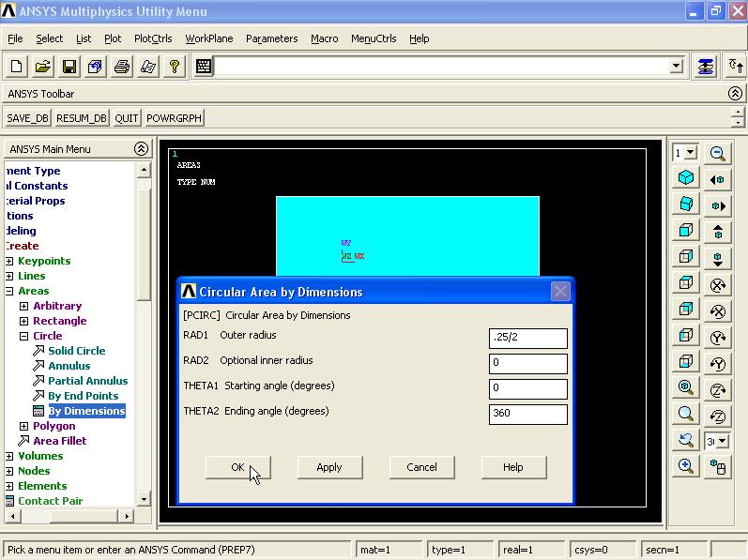Click the printer icon
Screen dimensions: 748x560
(122, 67)
